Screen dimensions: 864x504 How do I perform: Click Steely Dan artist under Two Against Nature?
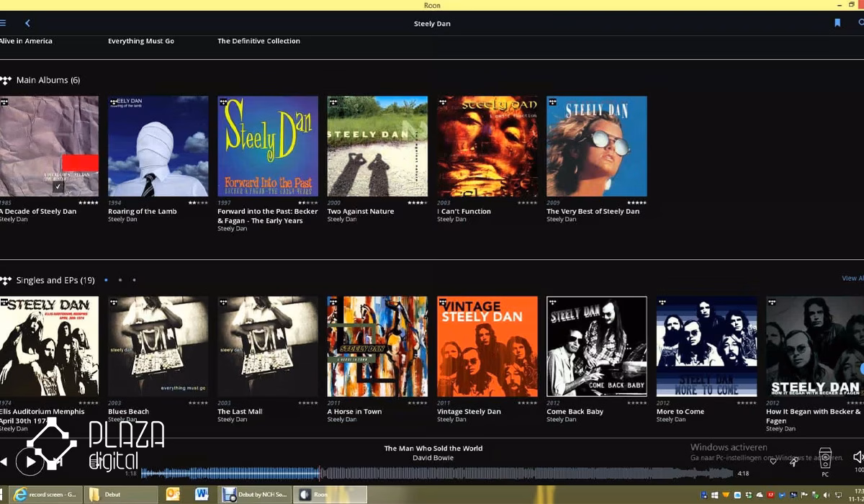pyautogui.click(x=342, y=219)
